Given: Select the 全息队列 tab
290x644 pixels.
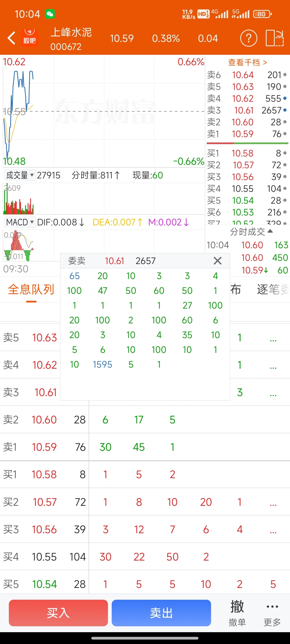Looking at the screenshot, I should pyautogui.click(x=31, y=290).
